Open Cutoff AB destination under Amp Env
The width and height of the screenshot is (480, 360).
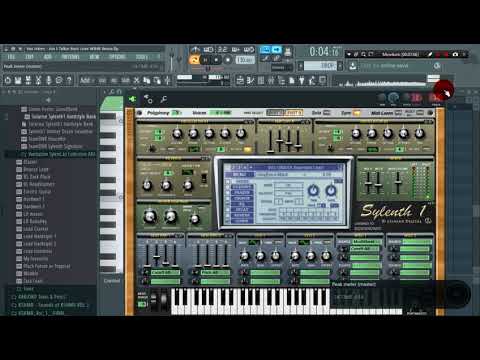(x=165, y=272)
